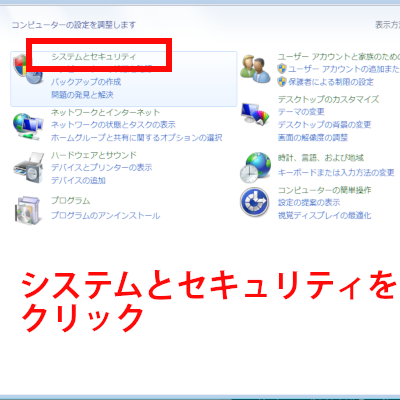Click ホームグループと共有に関するオプションの選択 link
This screenshot has width=400, height=400.
(137, 138)
